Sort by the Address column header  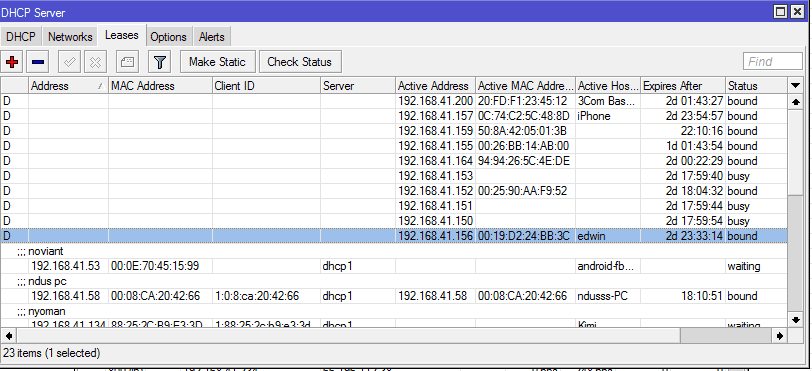68,86
